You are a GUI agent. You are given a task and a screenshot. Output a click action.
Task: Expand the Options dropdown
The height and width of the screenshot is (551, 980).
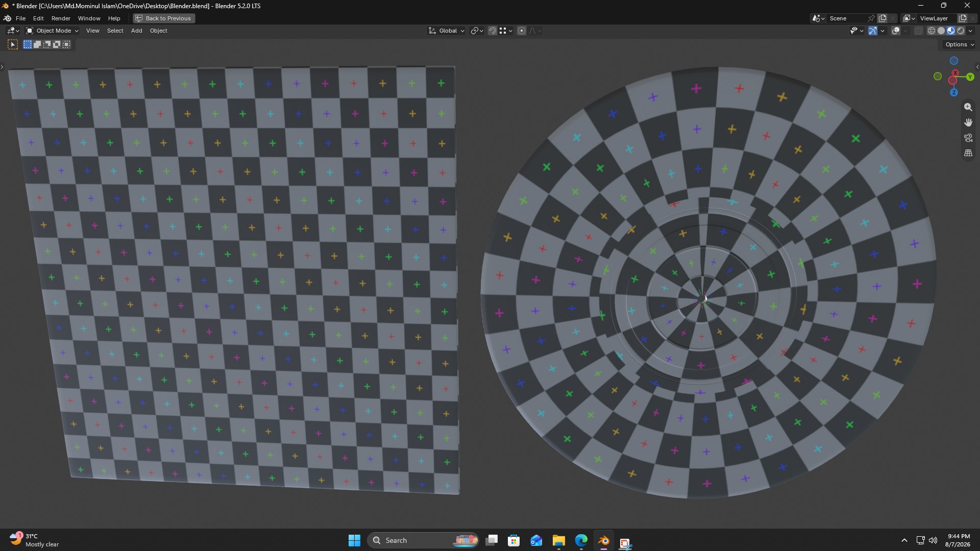coord(959,45)
